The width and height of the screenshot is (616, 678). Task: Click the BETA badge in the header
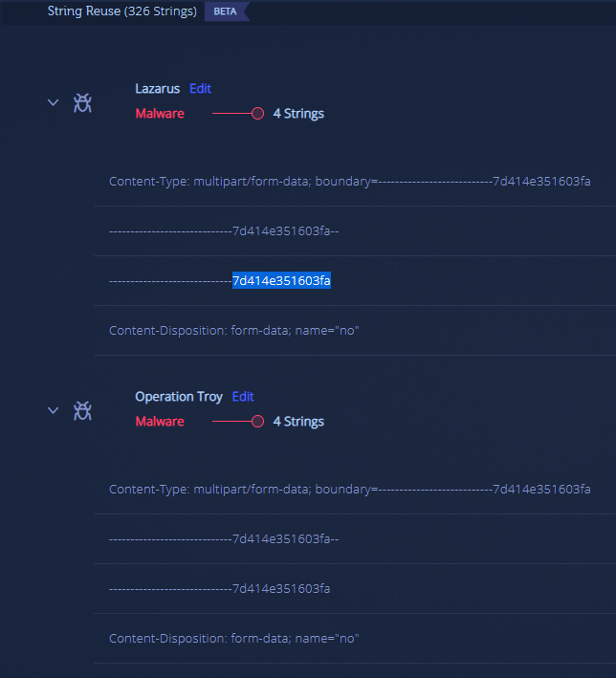(225, 11)
